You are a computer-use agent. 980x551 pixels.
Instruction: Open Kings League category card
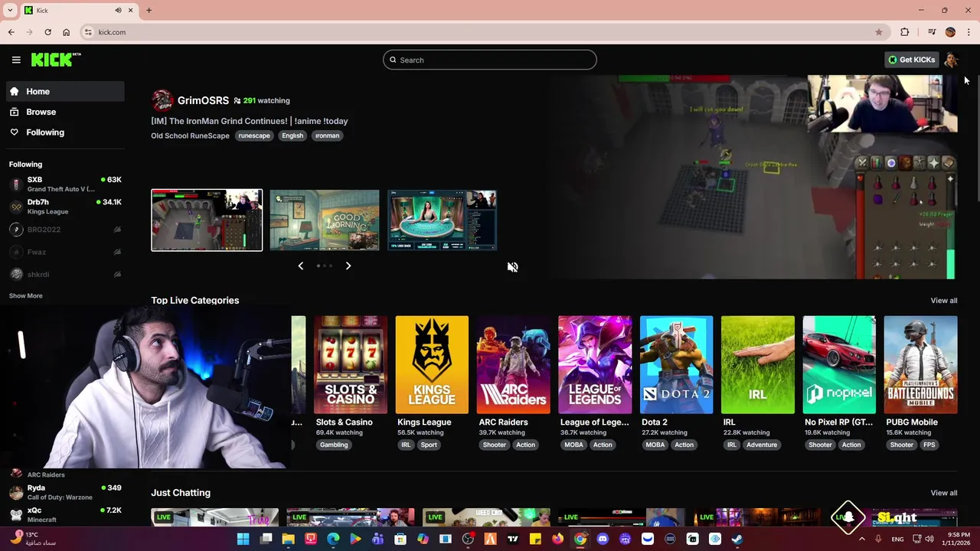point(432,365)
